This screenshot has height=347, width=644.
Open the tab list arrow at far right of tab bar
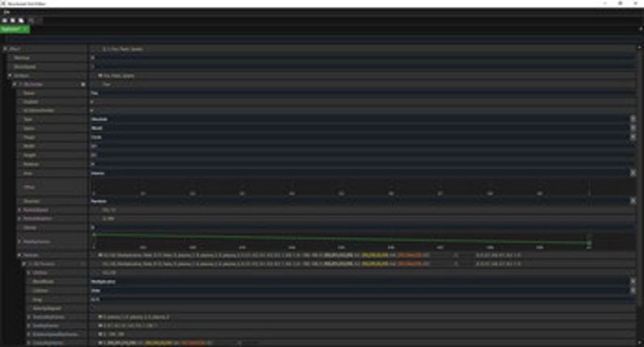(640, 29)
